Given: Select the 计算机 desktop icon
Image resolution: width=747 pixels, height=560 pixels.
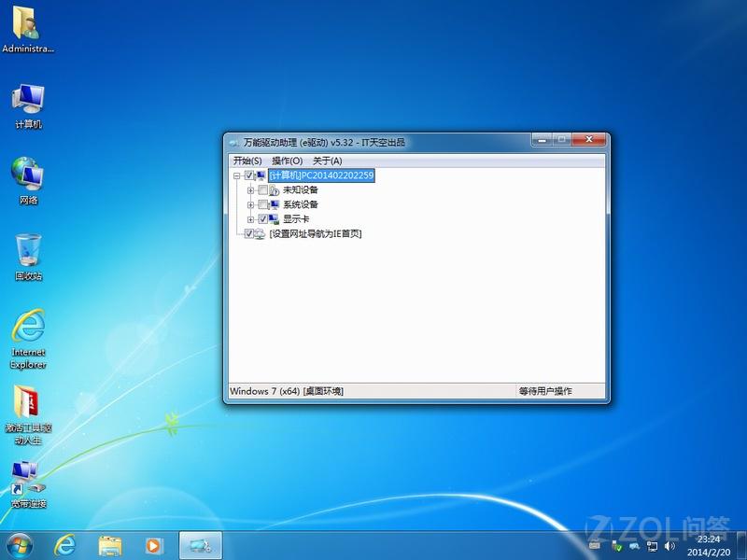Looking at the screenshot, I should click(x=28, y=106).
